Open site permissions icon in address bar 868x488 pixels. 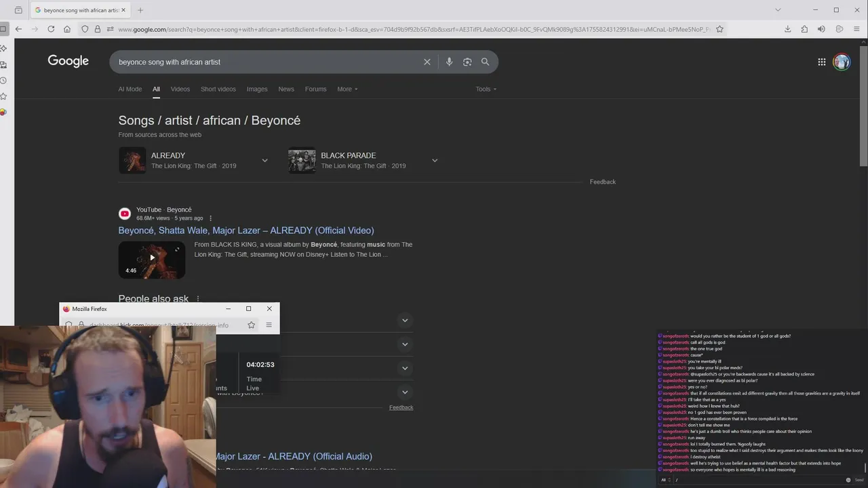(x=109, y=29)
